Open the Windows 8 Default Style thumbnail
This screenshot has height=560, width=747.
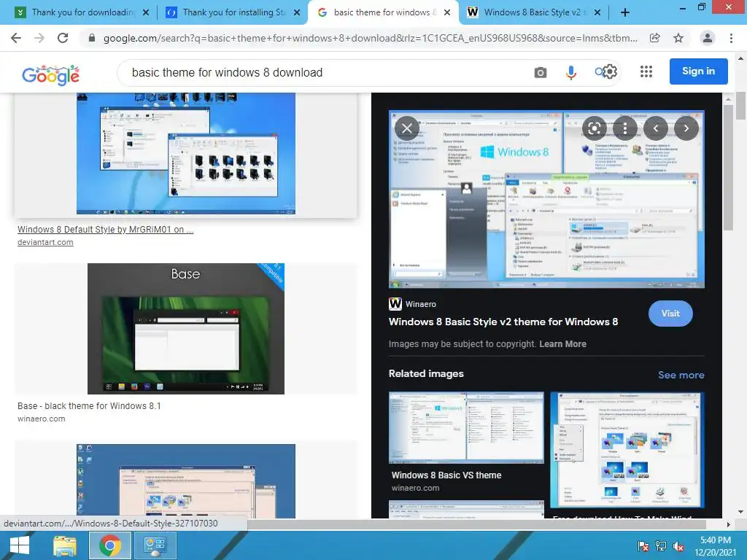pyautogui.click(x=186, y=153)
